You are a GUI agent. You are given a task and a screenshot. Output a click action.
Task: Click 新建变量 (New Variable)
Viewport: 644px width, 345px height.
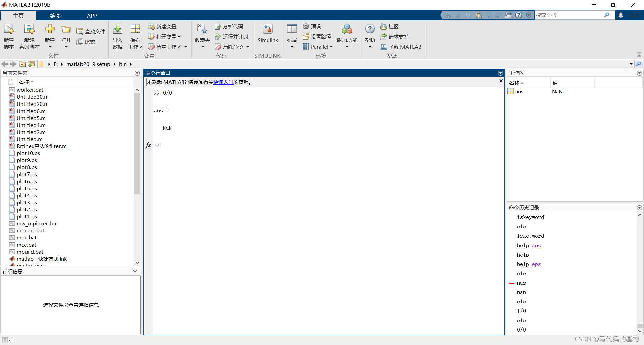click(x=162, y=26)
